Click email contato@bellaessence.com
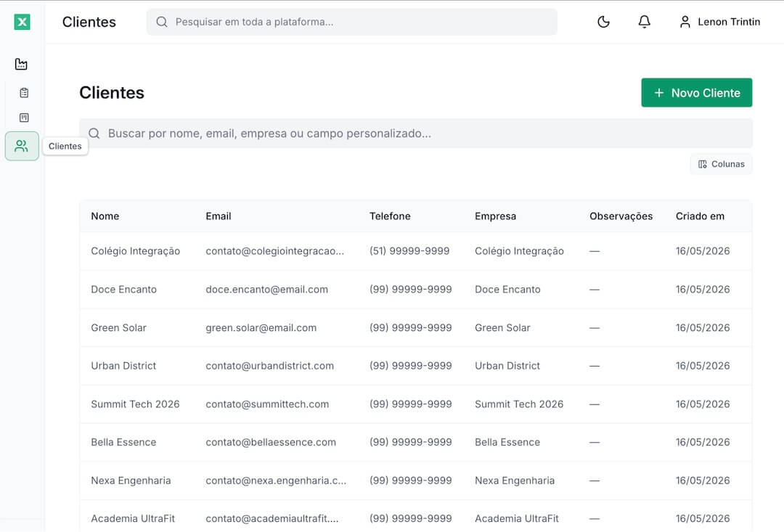Screen dimensions: 784x532 point(271,443)
